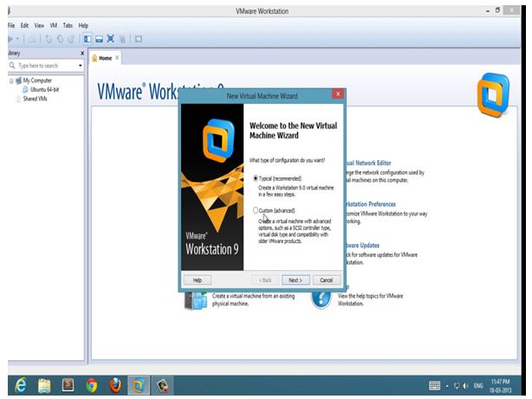Screen dimensions: 532x399
Task: Close the Library panel
Action: coord(82,53)
